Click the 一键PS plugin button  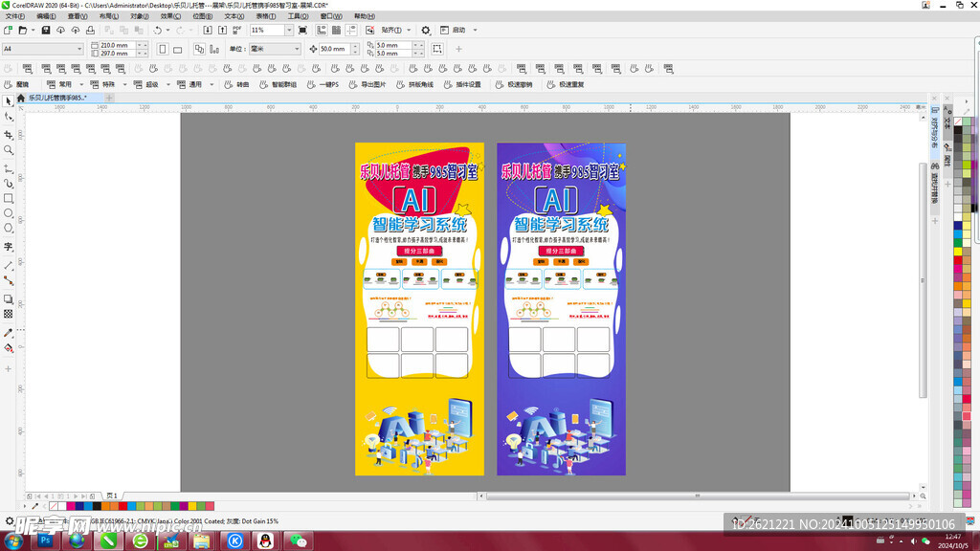point(323,84)
